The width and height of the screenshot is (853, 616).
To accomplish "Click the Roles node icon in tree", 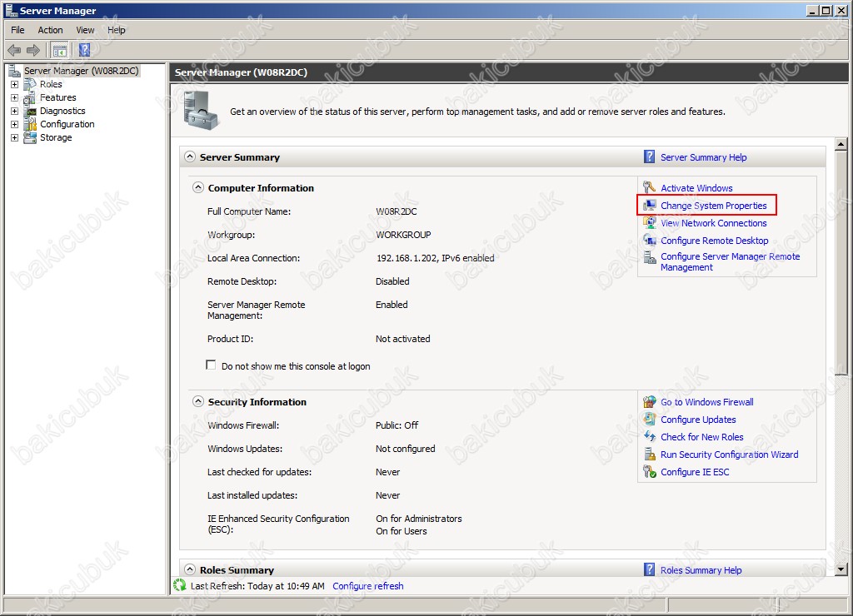I will coord(30,84).
